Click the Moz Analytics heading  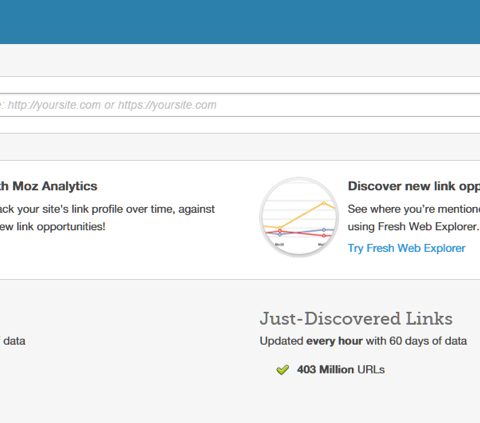coord(49,186)
